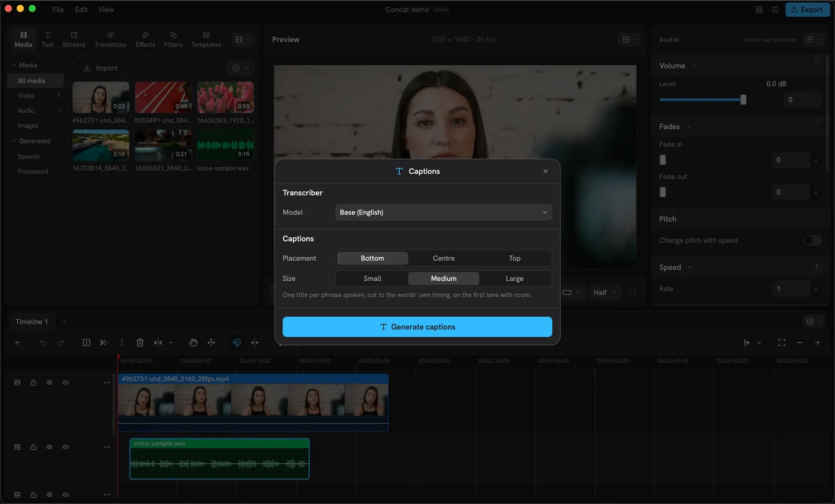Image resolution: width=835 pixels, height=504 pixels.
Task: Click the mirror flip icon in timeline toolbar
Action: coord(158,343)
